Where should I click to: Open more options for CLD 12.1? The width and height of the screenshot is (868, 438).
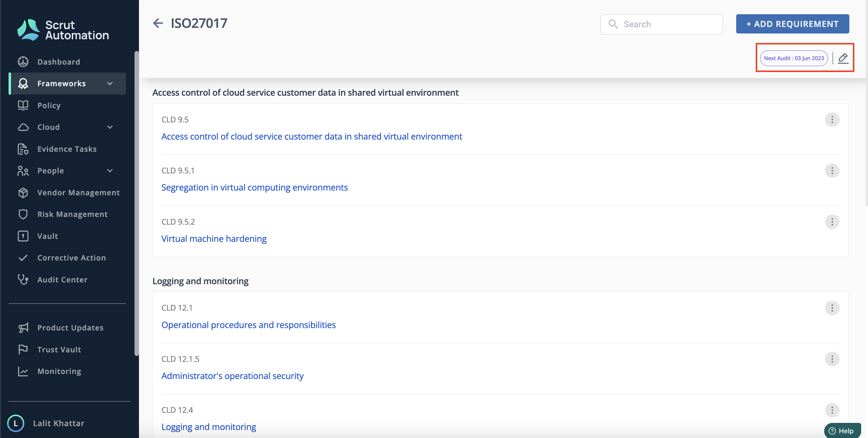click(x=832, y=308)
